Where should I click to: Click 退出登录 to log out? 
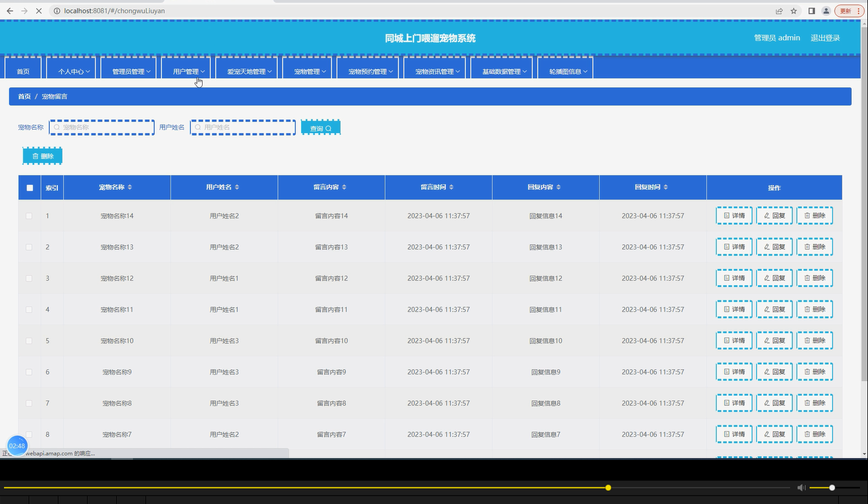click(825, 38)
